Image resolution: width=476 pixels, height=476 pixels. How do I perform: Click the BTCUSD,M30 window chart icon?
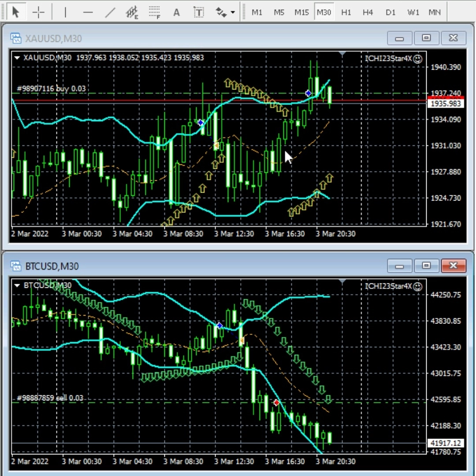pyautogui.click(x=16, y=266)
